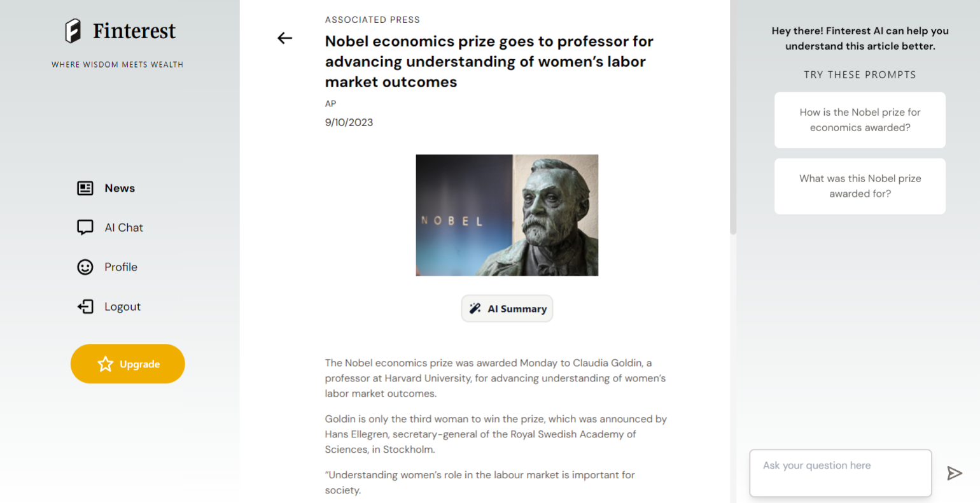Click the Profile smiley icon

[85, 267]
